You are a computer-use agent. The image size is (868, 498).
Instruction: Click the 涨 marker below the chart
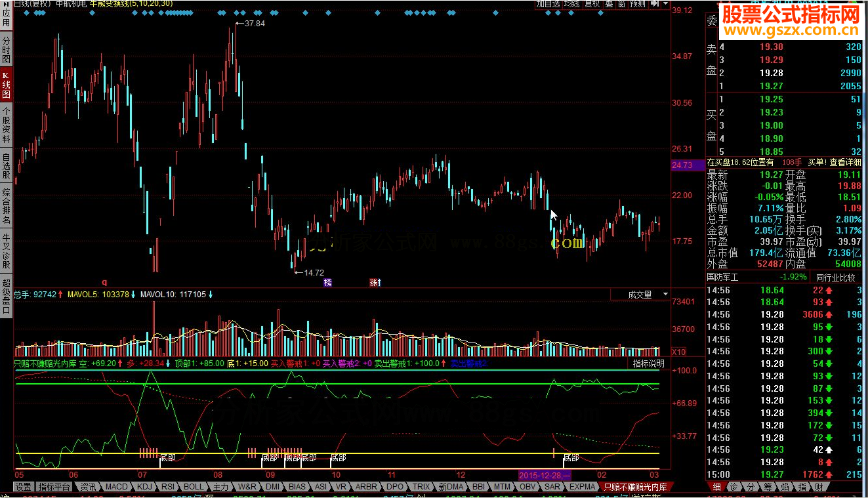point(375,283)
